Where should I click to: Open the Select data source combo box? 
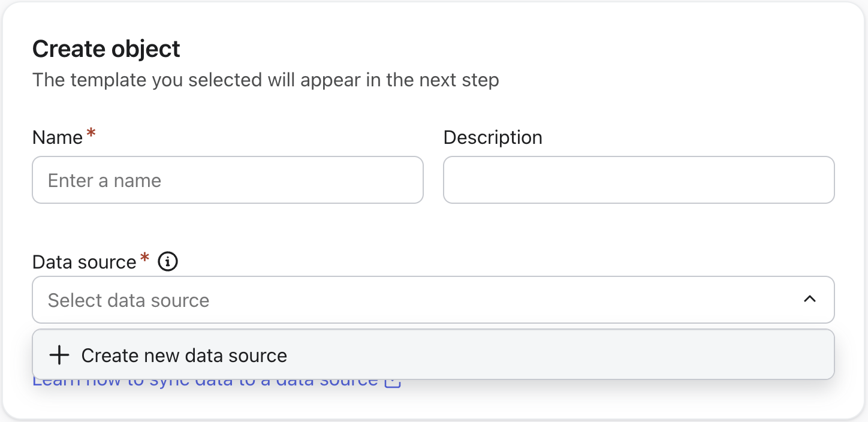pyautogui.click(x=420, y=300)
